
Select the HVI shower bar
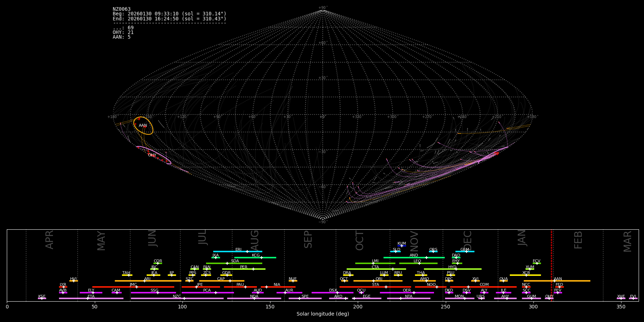point(74,281)
